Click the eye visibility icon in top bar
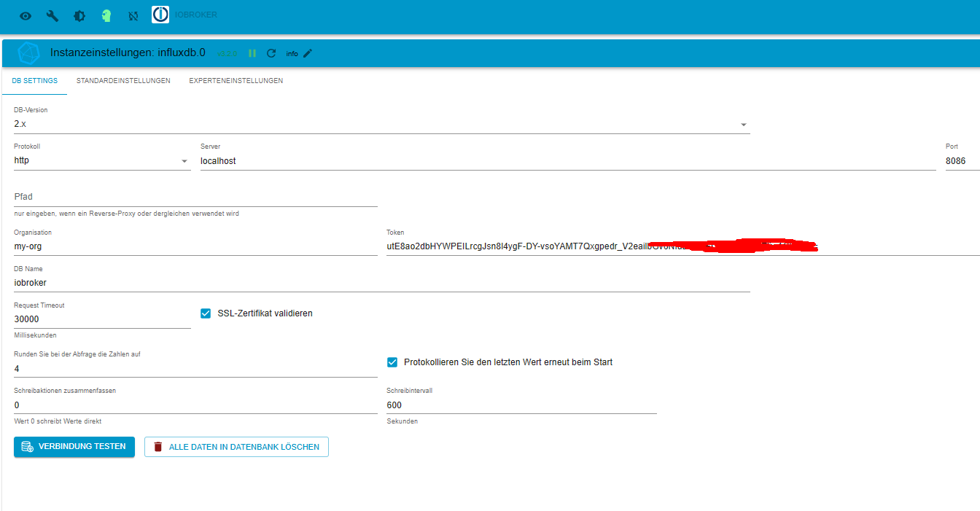This screenshot has height=511, width=980. [x=26, y=15]
